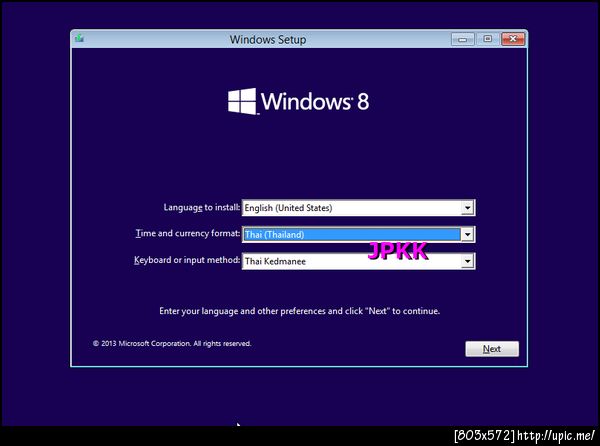Click the 'Windows Setup' title text
Viewport: 600px width, 446px height.
268,39
